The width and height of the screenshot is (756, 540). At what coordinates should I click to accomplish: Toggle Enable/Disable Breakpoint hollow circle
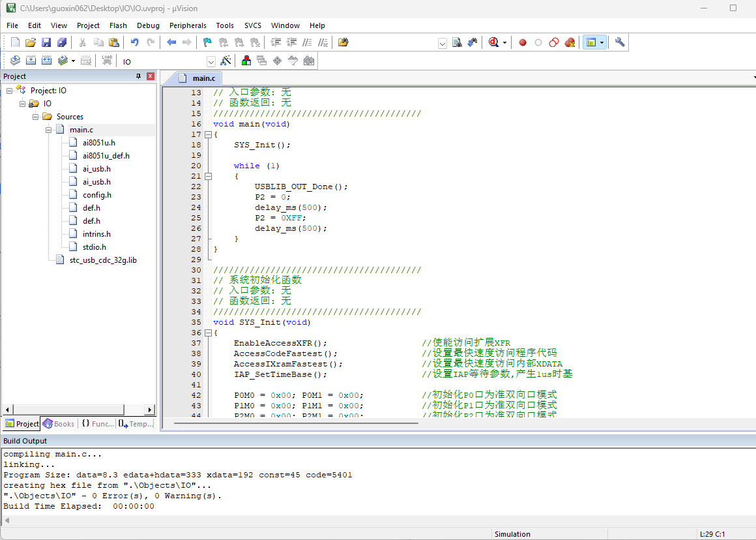point(538,42)
